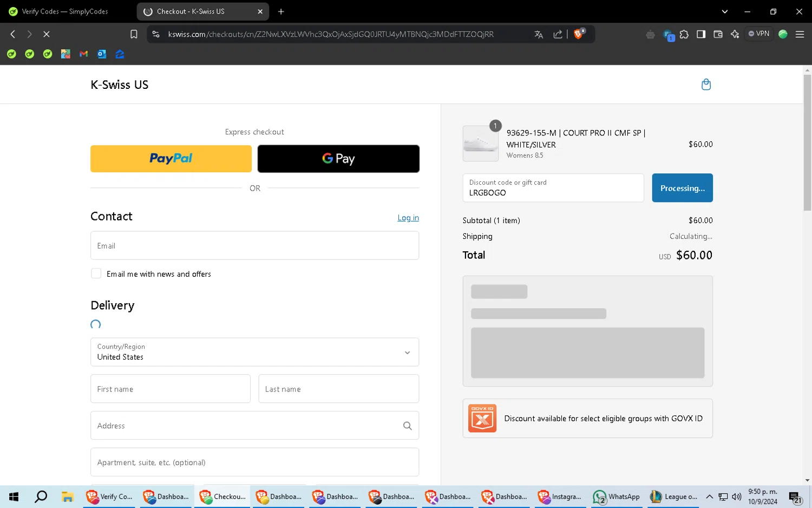This screenshot has width=812, height=508.
Task: Open the Gmail bookmark
Action: tap(83, 54)
